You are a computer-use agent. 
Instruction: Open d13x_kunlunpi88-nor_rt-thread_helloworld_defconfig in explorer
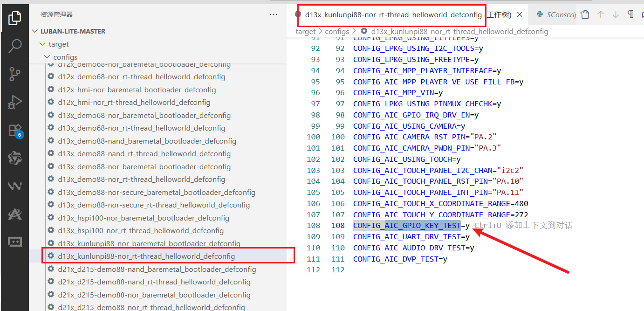coord(146,256)
